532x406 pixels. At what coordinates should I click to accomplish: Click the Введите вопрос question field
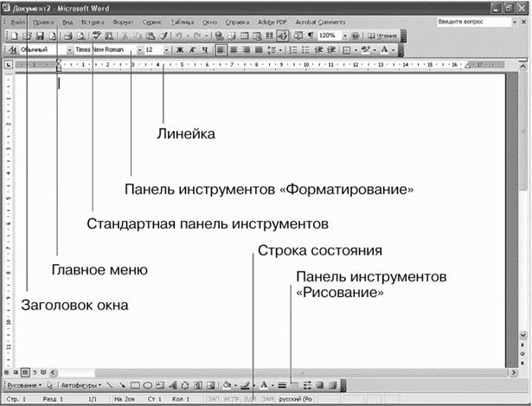[x=474, y=22]
